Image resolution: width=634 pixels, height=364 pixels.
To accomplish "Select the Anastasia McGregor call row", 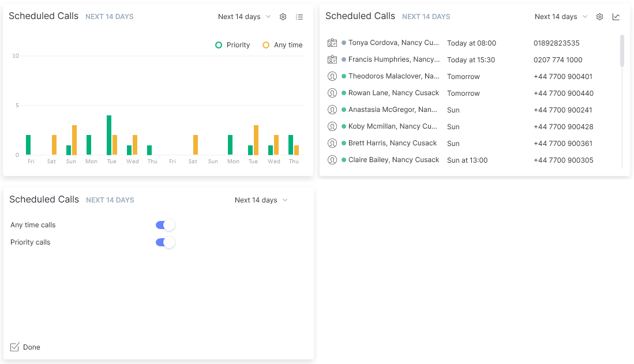I will tap(392, 110).
